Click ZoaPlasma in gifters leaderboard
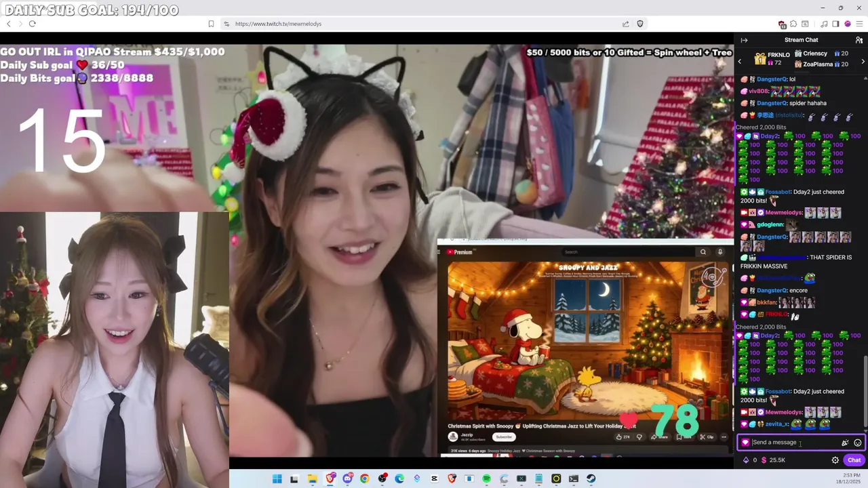This screenshot has height=488, width=868. coord(822,64)
